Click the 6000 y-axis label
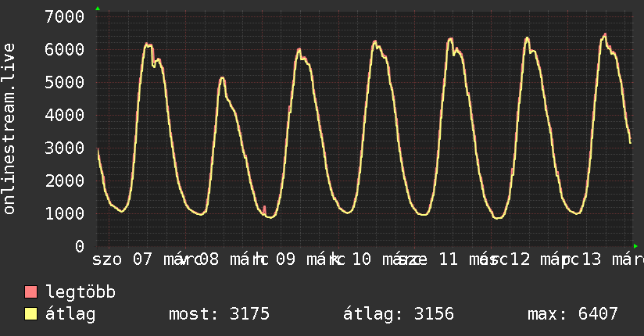Viewport: 644px width, 336px height. (65, 50)
